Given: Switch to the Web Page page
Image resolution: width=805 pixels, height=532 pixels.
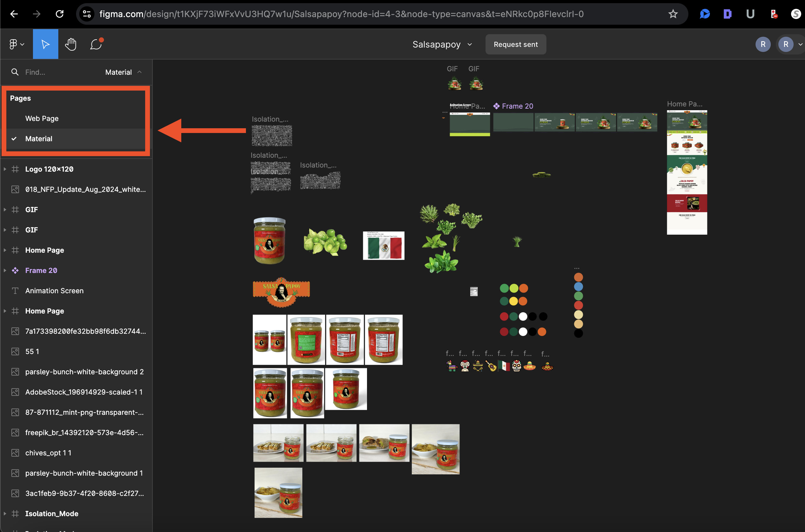Looking at the screenshot, I should coord(42,118).
